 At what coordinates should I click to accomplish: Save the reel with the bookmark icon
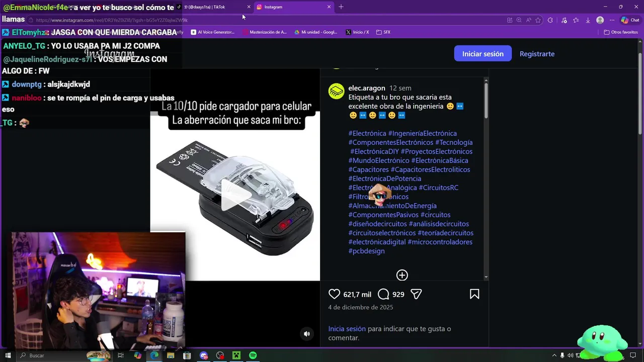point(474,294)
